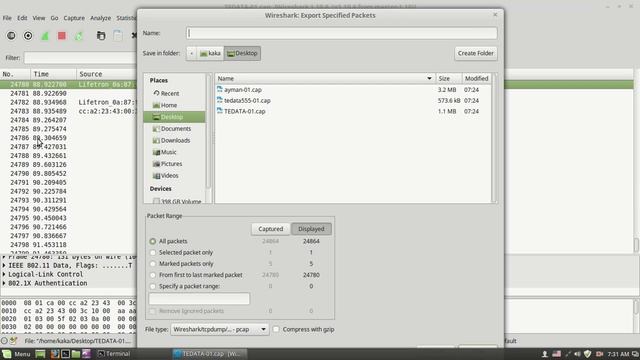640x360 pixels.
Task: Toggle the Displayed packets button
Action: point(311,229)
